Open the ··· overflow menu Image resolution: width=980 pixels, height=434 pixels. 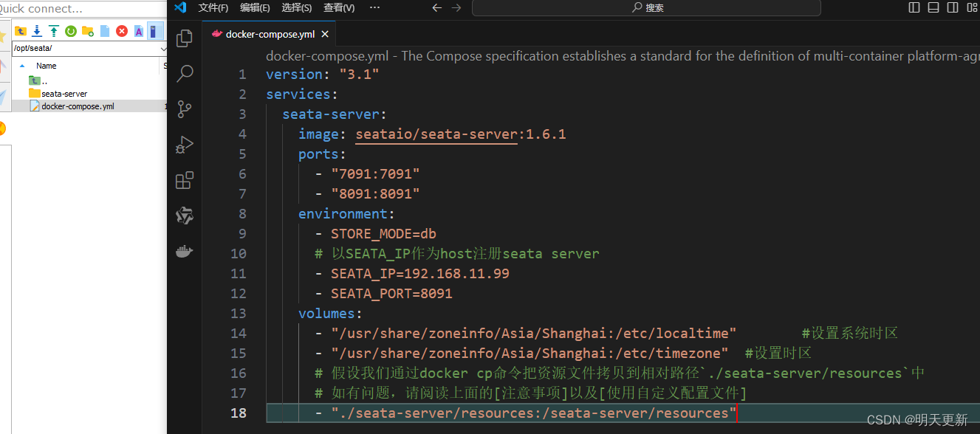tap(374, 7)
